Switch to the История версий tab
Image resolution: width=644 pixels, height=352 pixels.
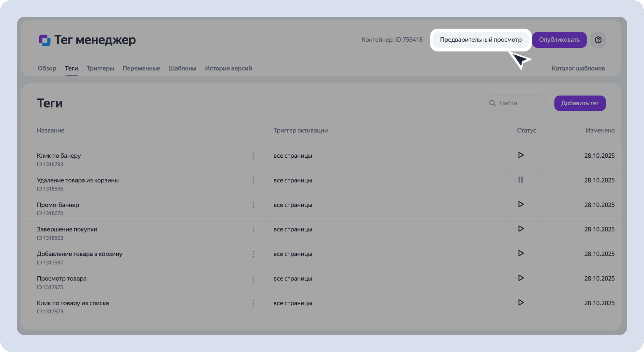point(228,68)
